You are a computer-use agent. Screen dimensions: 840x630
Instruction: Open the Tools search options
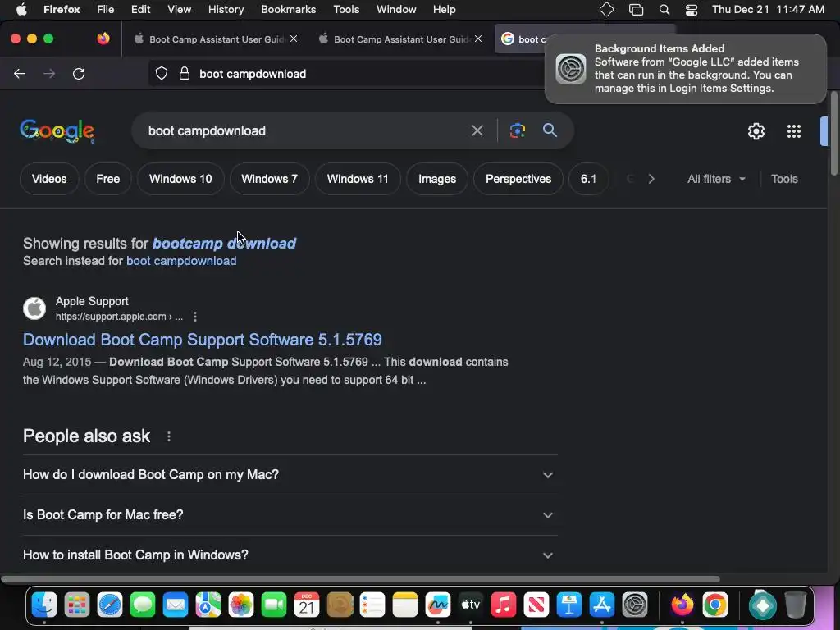pyautogui.click(x=784, y=179)
